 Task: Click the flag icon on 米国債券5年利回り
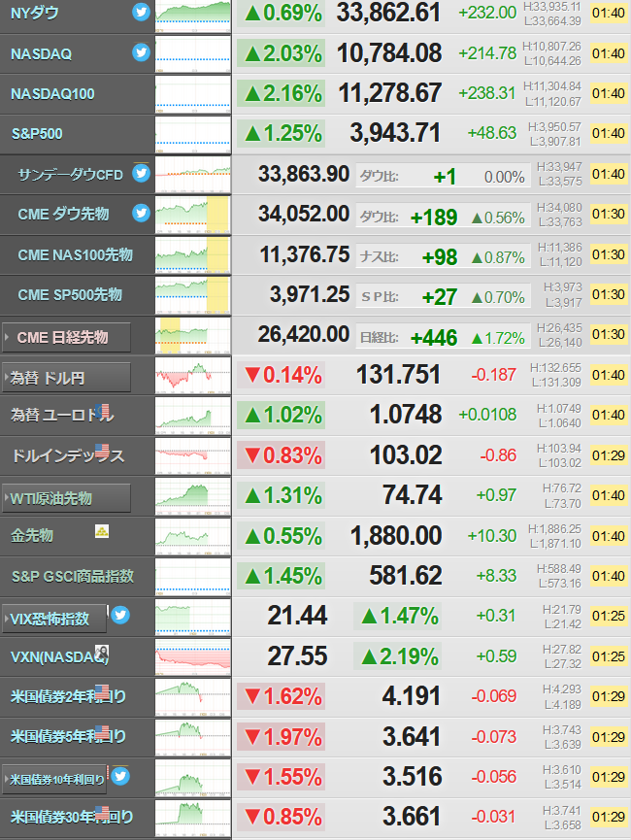[x=102, y=732]
